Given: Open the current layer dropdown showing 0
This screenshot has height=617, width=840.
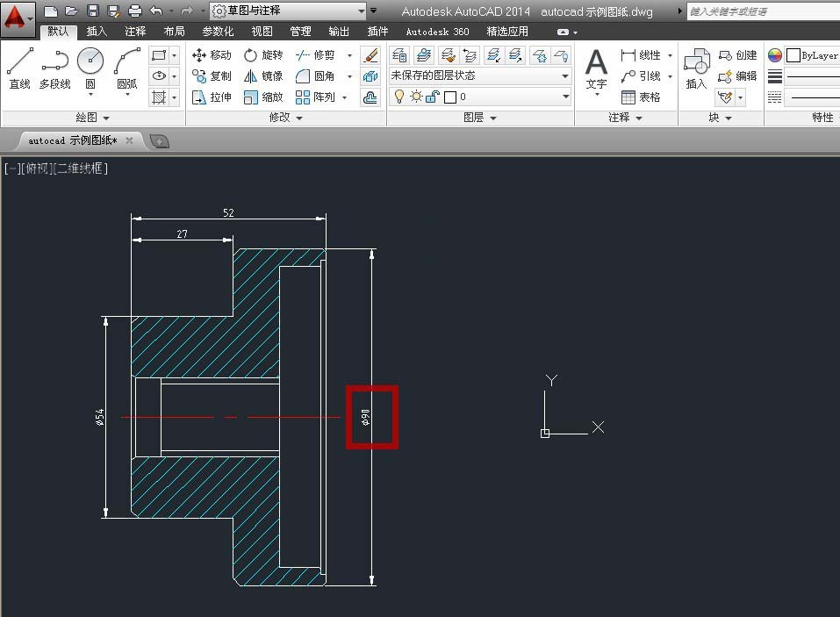Looking at the screenshot, I should pos(480,97).
